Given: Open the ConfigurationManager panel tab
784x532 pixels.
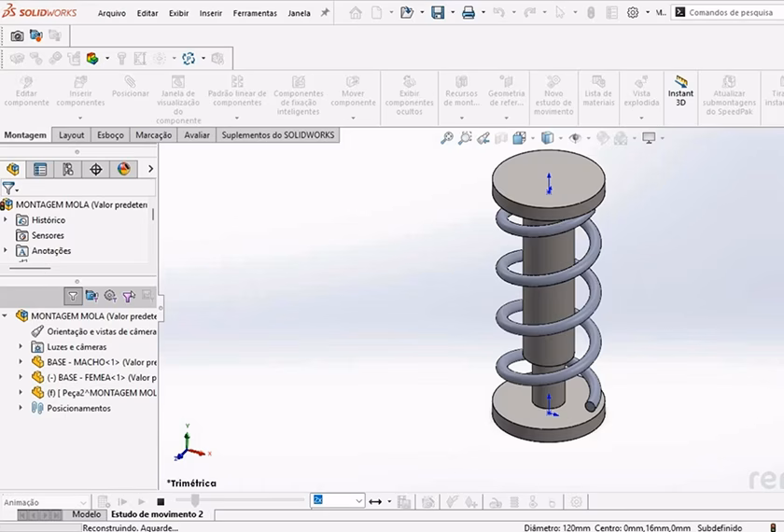Looking at the screenshot, I should 68,169.
